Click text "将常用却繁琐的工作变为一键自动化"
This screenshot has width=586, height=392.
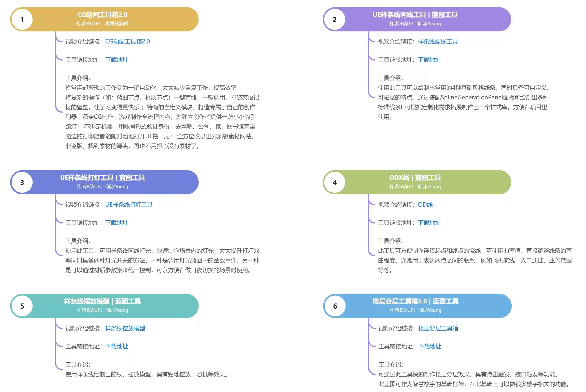click(111, 88)
